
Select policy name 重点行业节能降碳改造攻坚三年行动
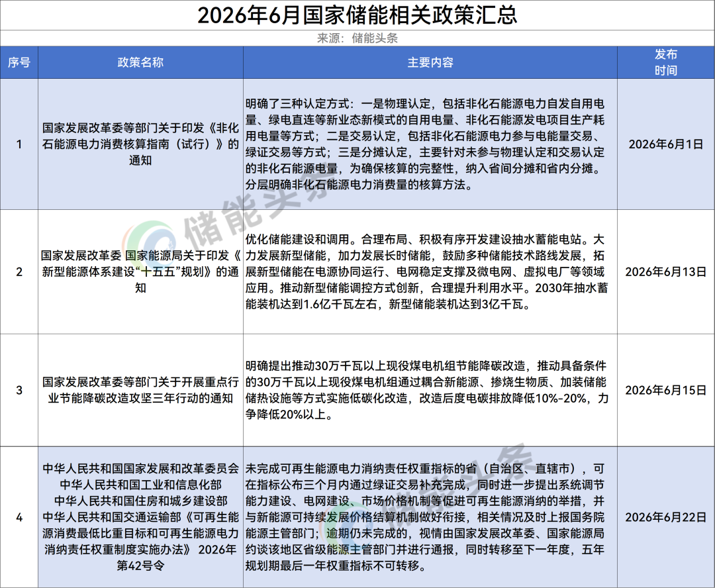coord(140,390)
